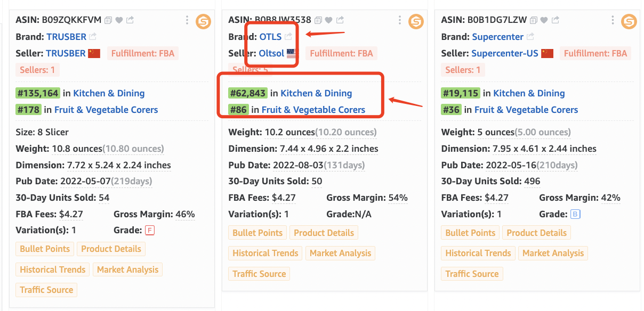Share the B09ZQKKFVM product with share icon

[x=130, y=20]
